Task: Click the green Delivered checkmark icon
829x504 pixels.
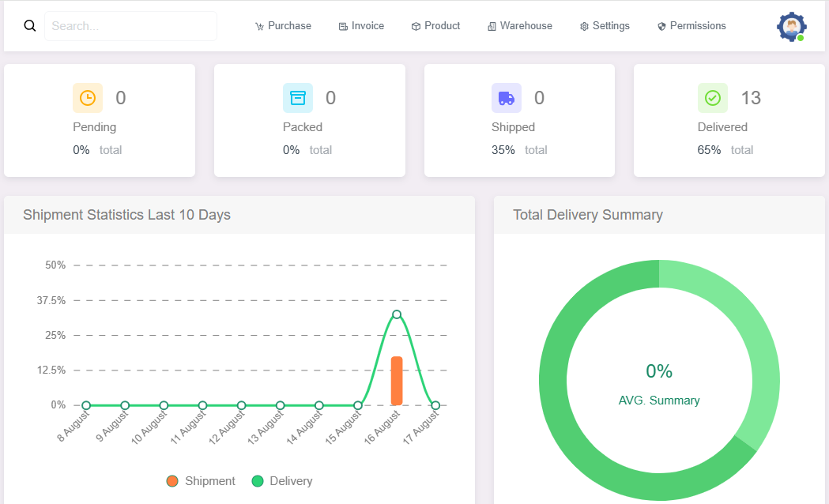Action: pos(713,98)
